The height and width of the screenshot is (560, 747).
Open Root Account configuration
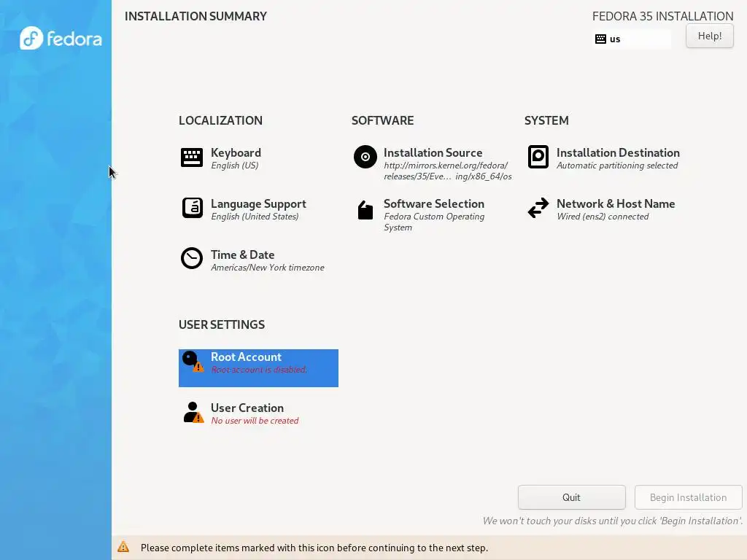point(258,368)
